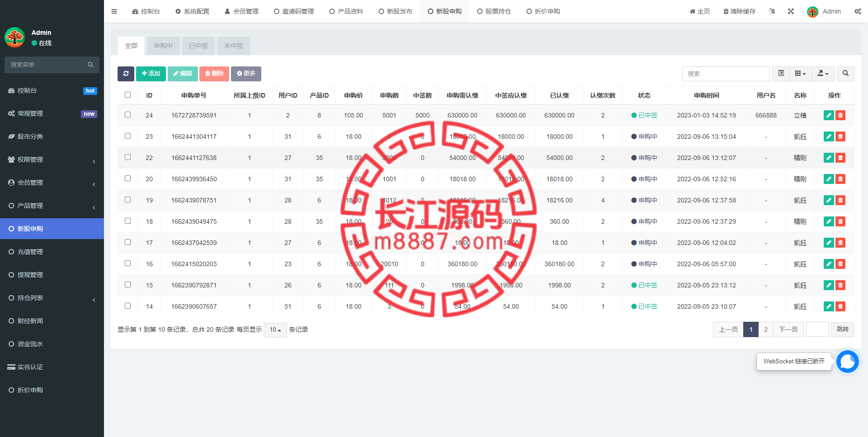Image resolution: width=868 pixels, height=437 pixels.
Task: Edit the row with ID 24
Action: point(829,115)
